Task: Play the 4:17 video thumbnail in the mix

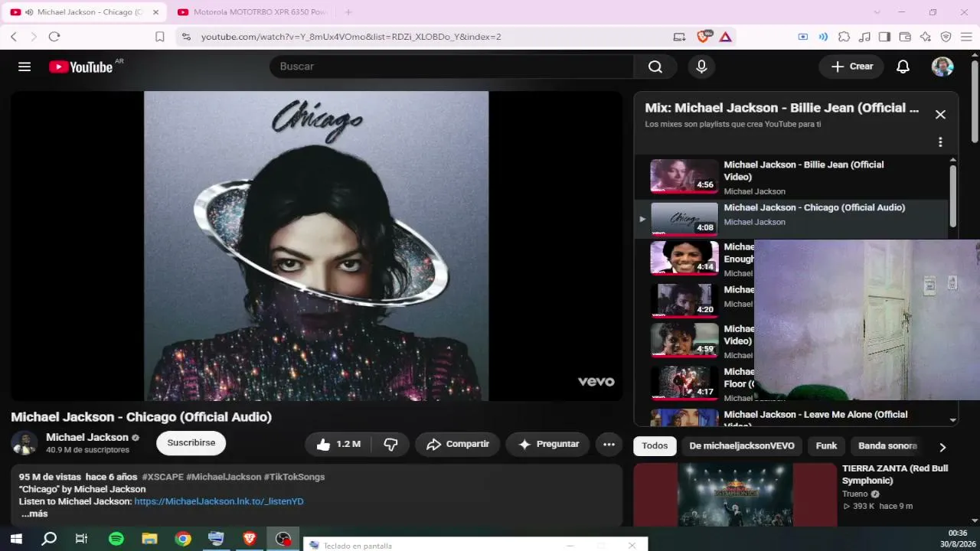Action: tap(684, 383)
